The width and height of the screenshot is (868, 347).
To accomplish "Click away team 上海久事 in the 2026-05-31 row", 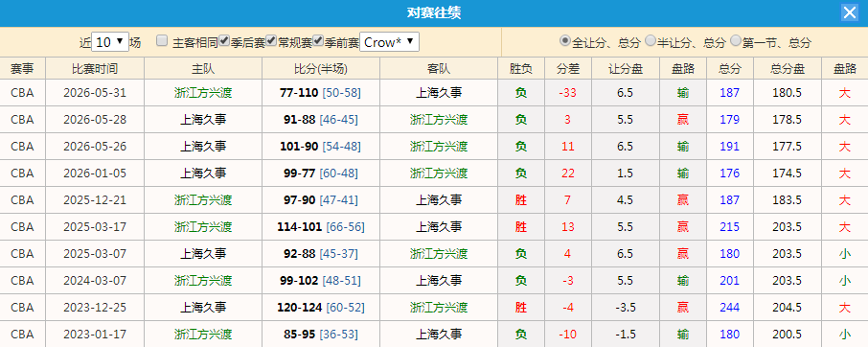I will pos(439,92).
